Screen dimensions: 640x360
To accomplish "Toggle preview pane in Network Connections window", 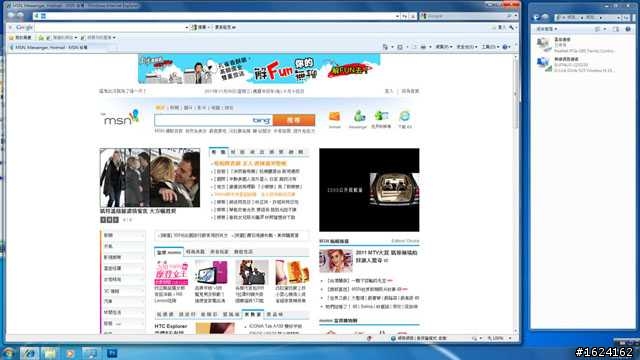I will point(616,29).
